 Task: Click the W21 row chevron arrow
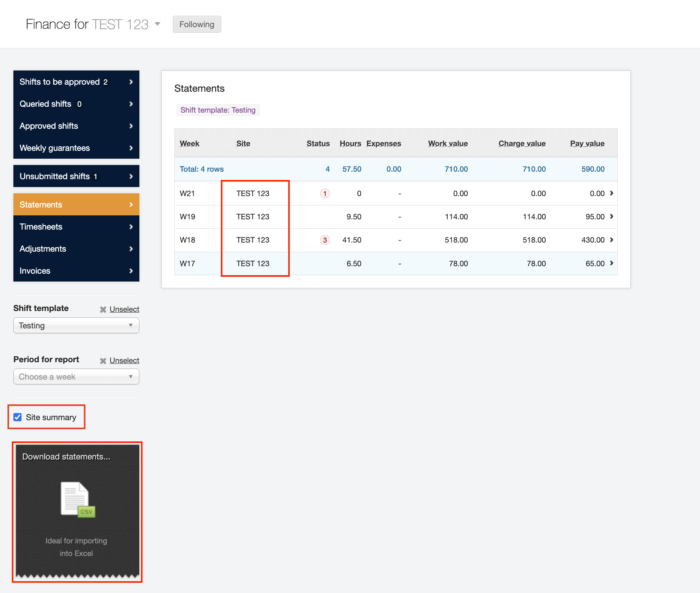point(611,193)
